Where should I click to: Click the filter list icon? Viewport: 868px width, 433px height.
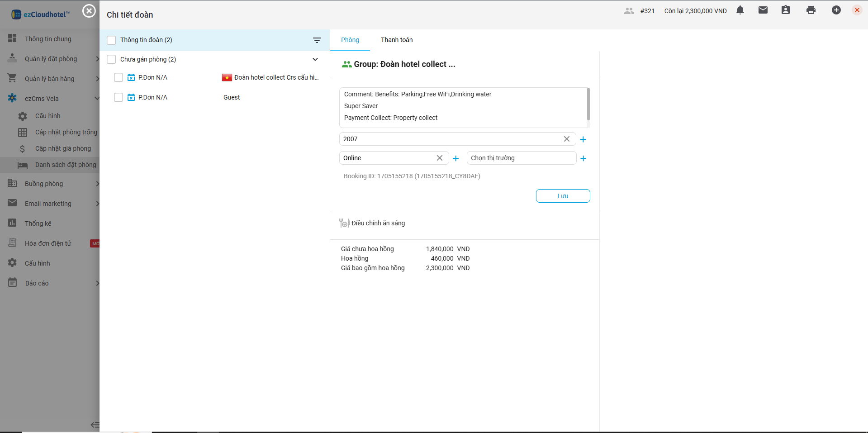point(317,40)
